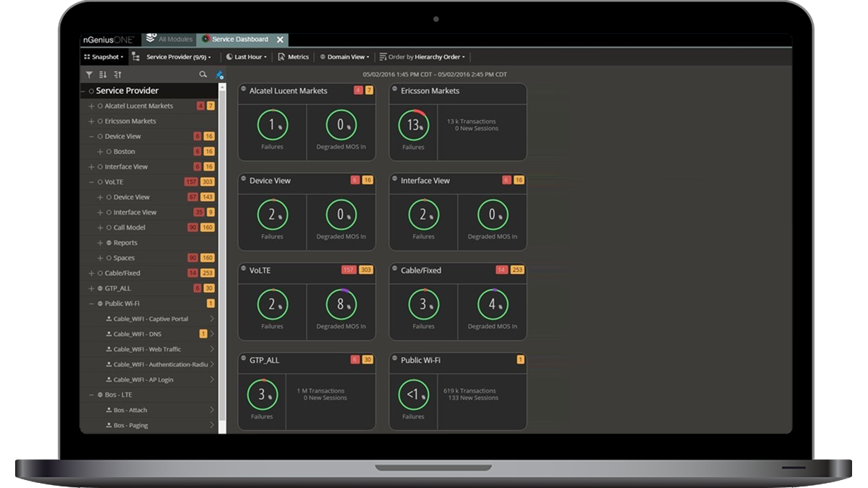Open the search magnifier in the sidebar
The height and width of the screenshot is (488, 868).
point(203,74)
